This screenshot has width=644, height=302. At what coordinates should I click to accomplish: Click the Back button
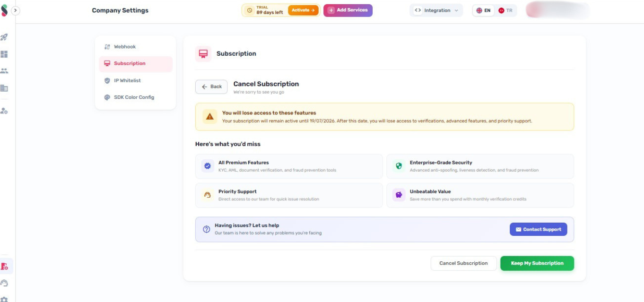point(211,87)
